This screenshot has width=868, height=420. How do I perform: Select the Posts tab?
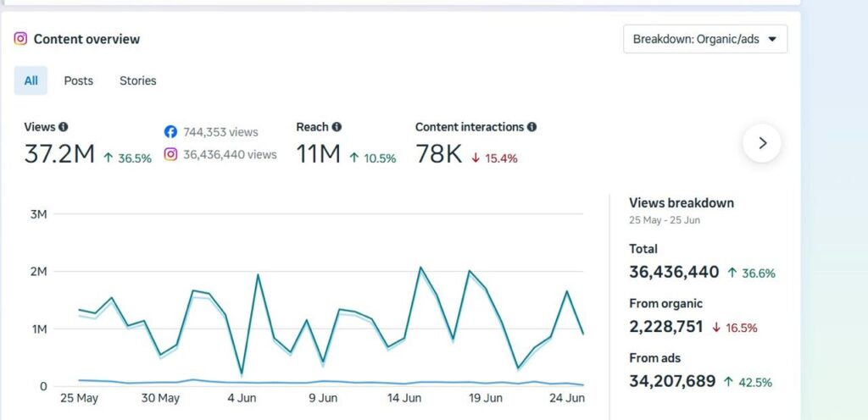click(79, 80)
